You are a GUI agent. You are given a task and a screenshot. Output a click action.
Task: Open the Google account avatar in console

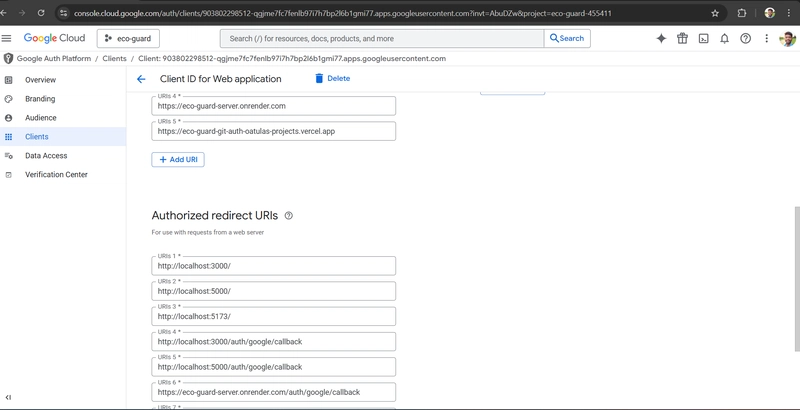pyautogui.click(x=787, y=38)
